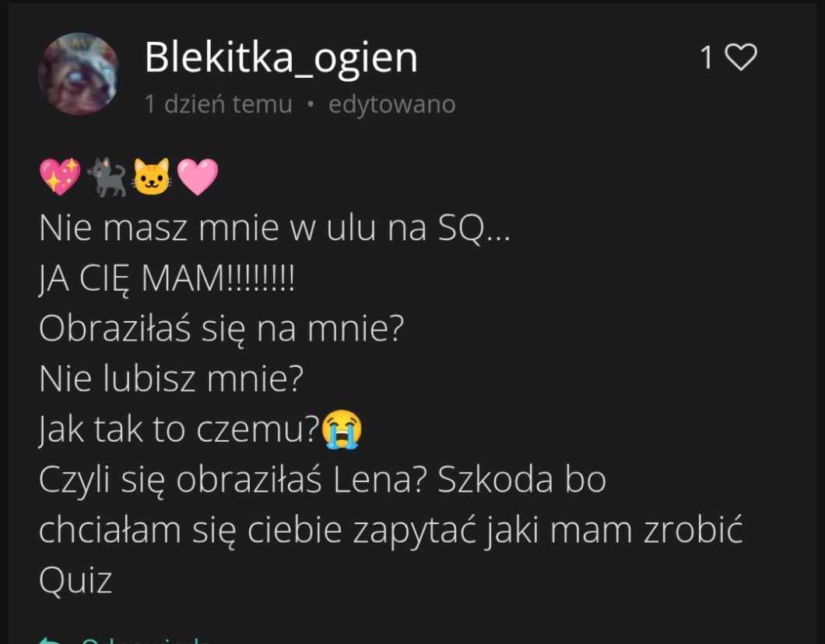Viewport: 825px width, 644px height.
Task: Click the text 'Jak tak to czemu?'
Action: pos(180,430)
